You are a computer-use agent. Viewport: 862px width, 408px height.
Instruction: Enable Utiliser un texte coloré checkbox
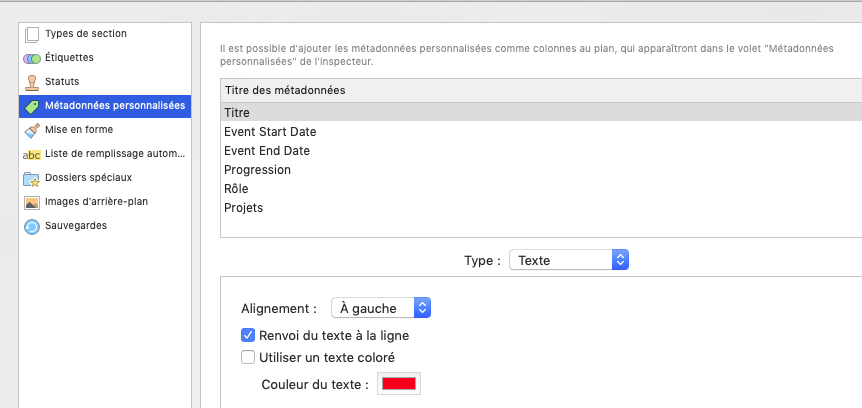click(x=248, y=357)
